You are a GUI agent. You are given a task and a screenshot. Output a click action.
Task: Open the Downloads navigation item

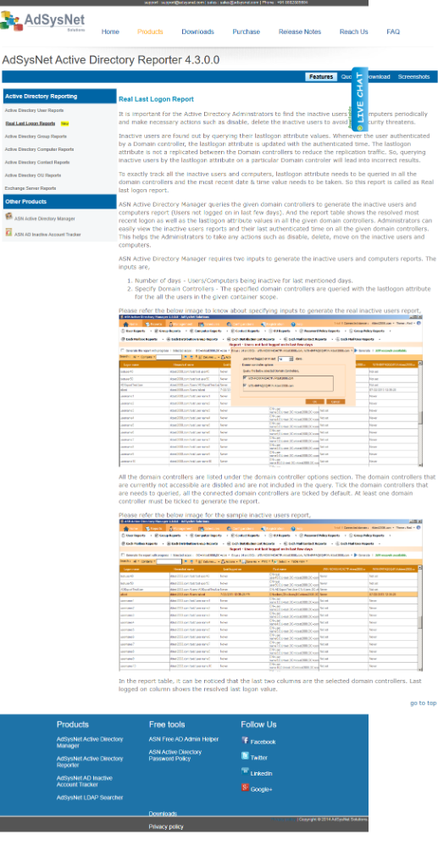pos(198,31)
